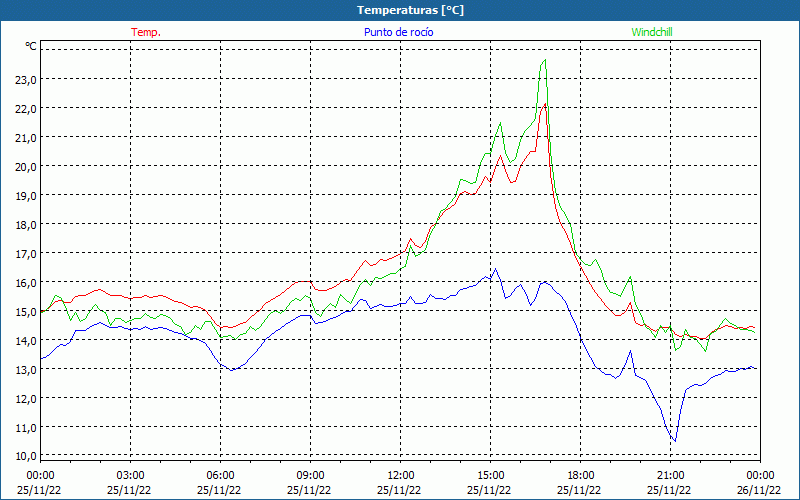Viewport: 800px width, 500px height.
Task: Click the '12,0' y-axis value
Action: [26, 399]
